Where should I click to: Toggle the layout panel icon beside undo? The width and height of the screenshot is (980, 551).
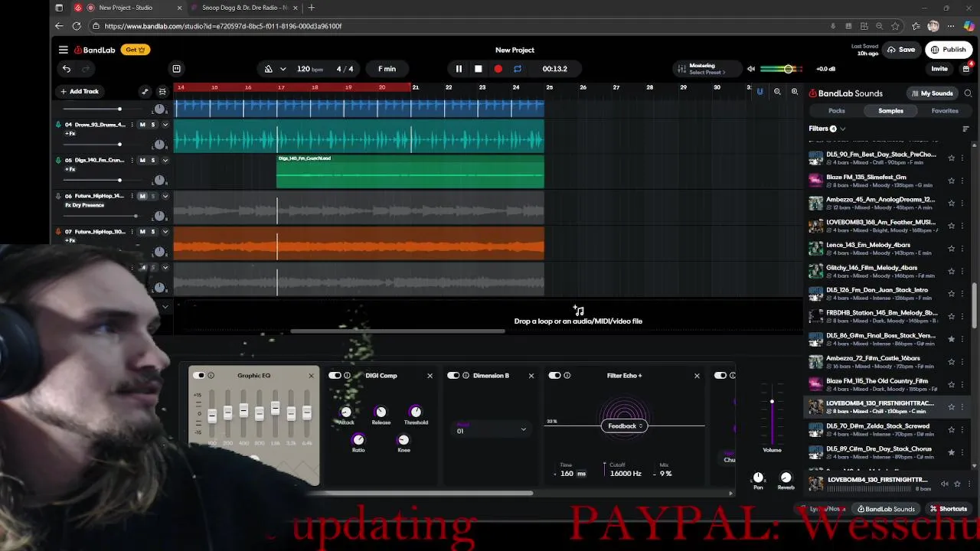(x=176, y=69)
